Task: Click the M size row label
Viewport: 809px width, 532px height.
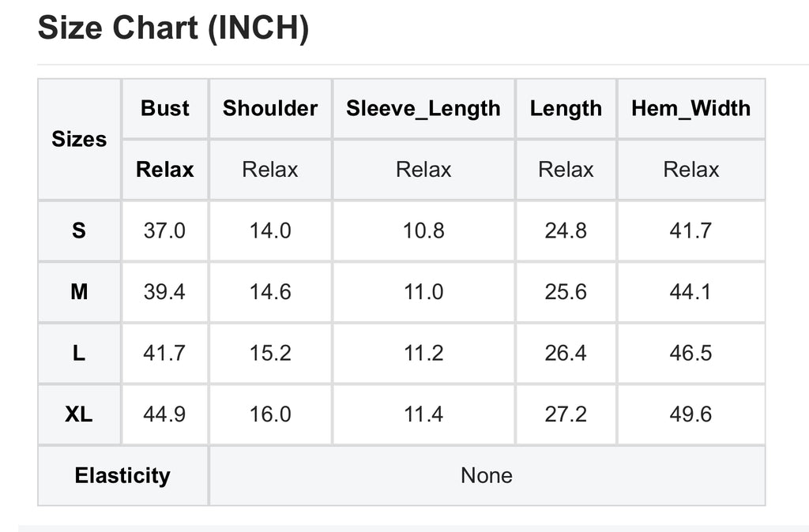Action: [x=79, y=292]
